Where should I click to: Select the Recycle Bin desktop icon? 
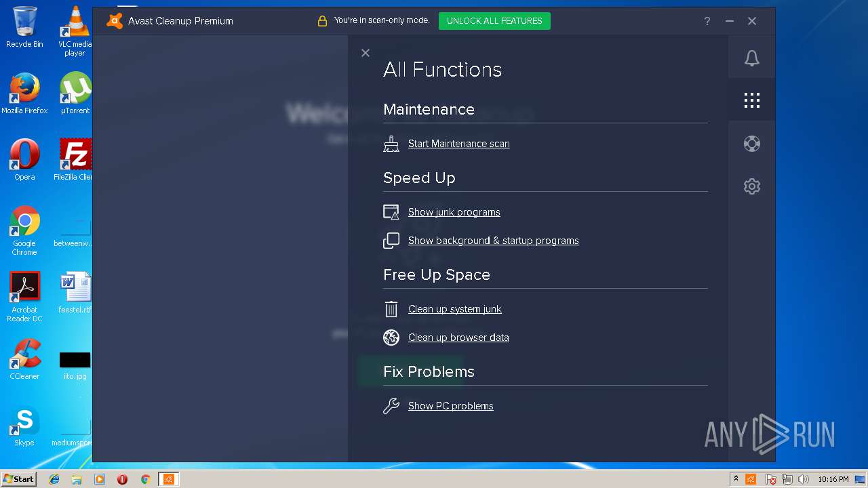tap(24, 27)
